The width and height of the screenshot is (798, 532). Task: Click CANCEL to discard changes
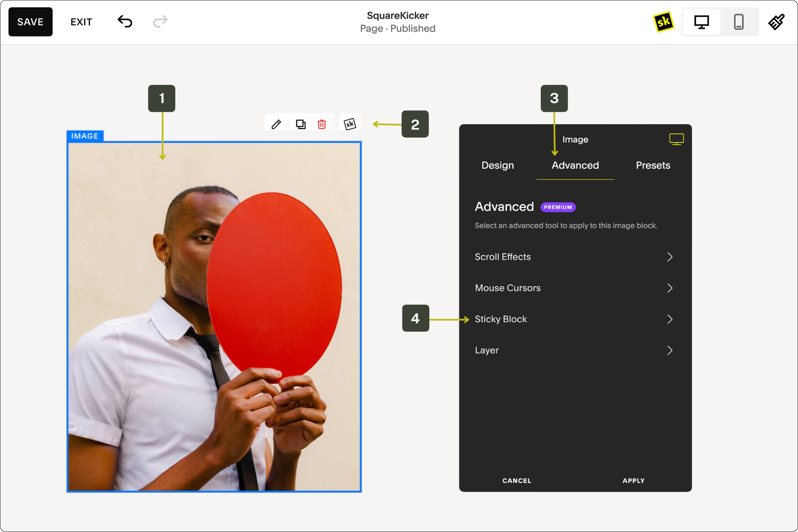516,480
